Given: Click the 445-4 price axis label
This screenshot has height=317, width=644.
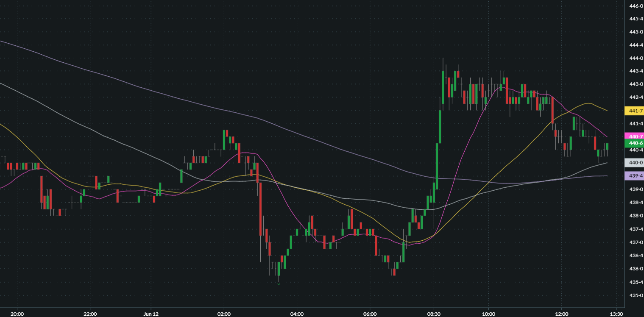Looking at the screenshot, I should 636,19.
